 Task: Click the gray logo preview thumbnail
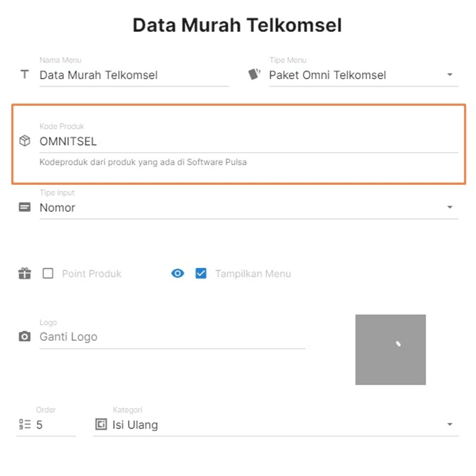(390, 349)
